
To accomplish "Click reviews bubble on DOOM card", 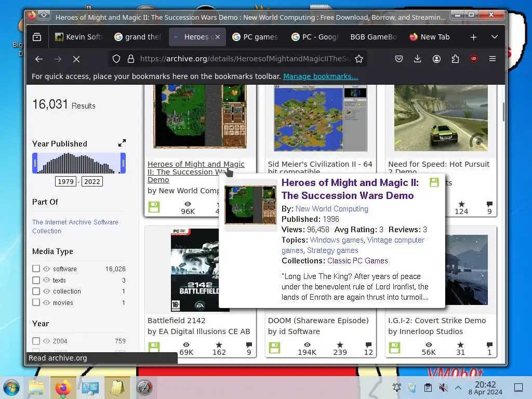I will [x=369, y=345].
